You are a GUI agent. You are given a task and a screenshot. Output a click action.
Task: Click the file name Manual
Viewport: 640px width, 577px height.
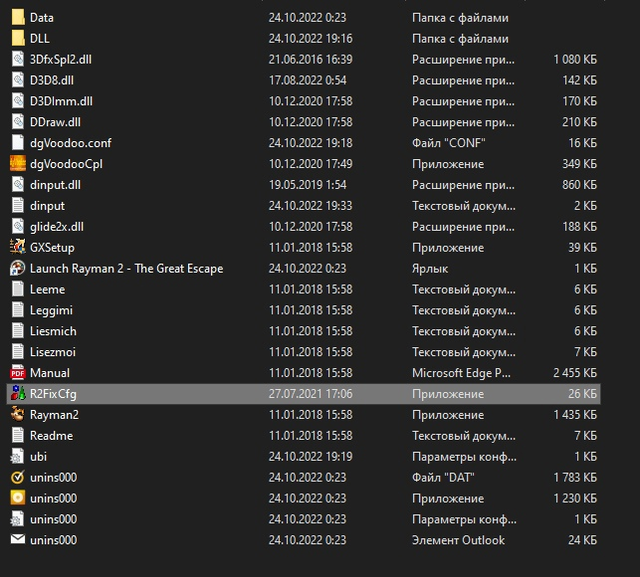(50, 373)
